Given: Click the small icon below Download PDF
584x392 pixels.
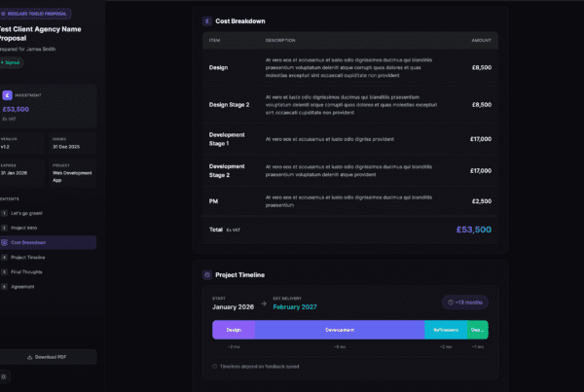Looking at the screenshot, I should click(4, 376).
